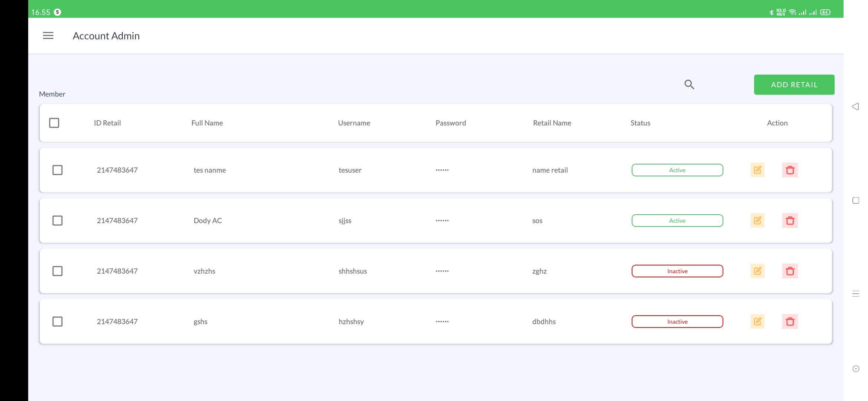Click the Full Name column header
The height and width of the screenshot is (401, 868).
point(207,123)
